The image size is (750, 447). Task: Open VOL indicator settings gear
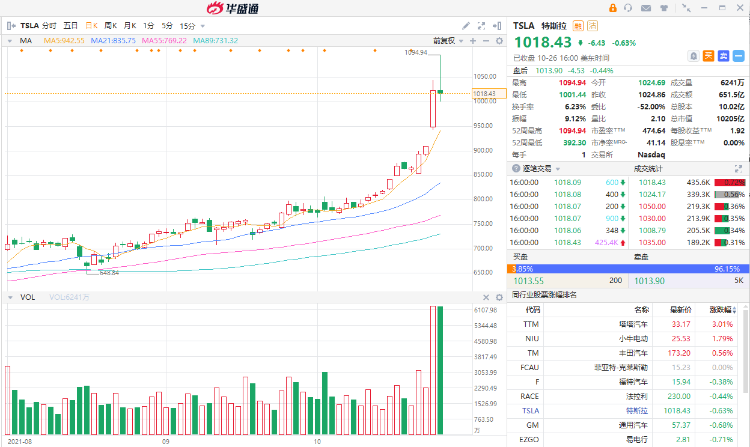499,297
